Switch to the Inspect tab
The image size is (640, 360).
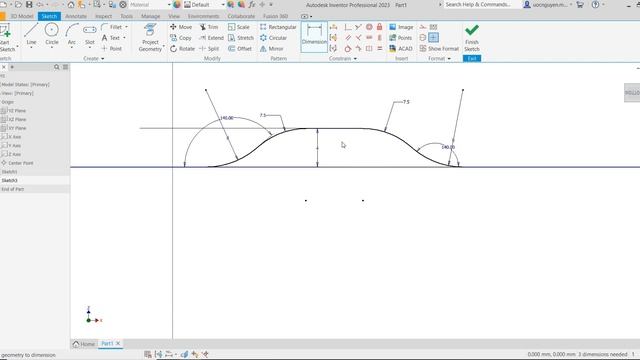click(x=103, y=16)
